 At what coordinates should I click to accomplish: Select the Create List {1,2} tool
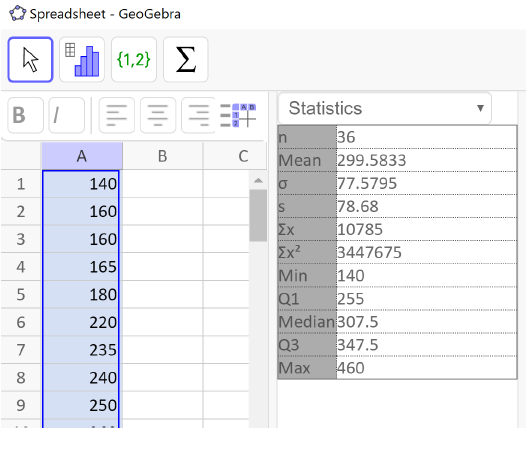pos(134,60)
